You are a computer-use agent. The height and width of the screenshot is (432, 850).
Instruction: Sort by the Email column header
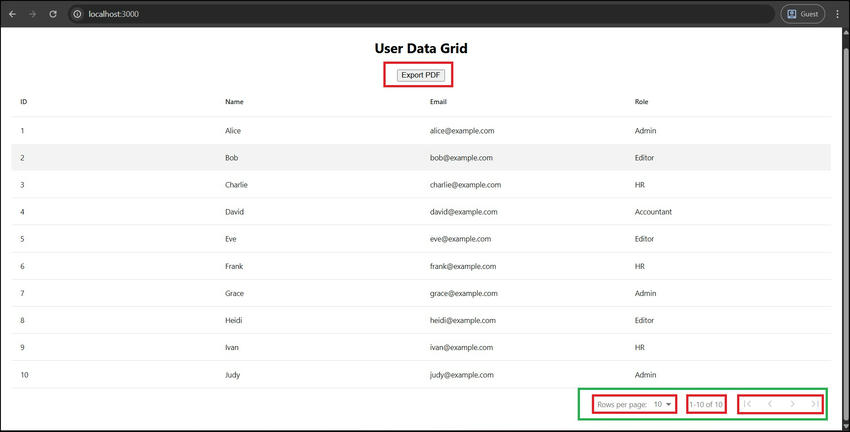click(x=440, y=102)
